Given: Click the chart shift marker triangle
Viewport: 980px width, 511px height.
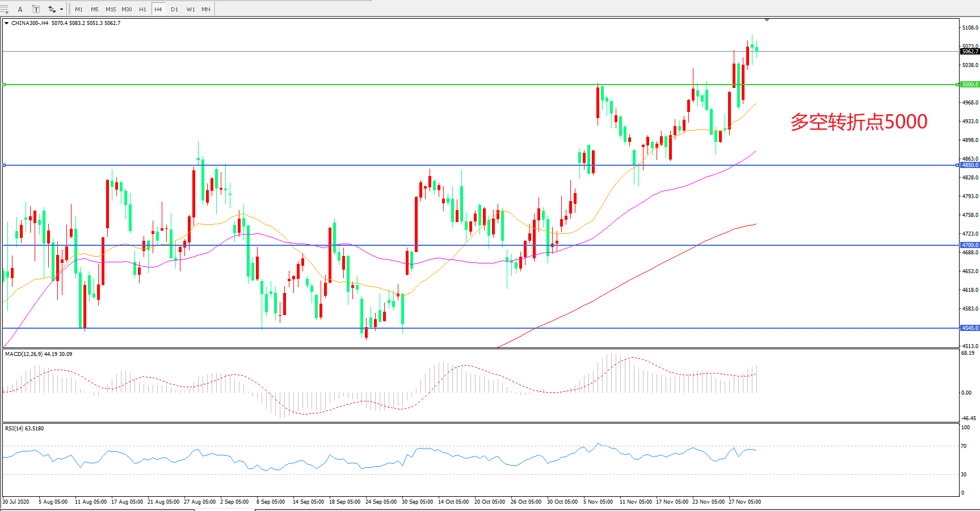Looking at the screenshot, I should click(767, 20).
